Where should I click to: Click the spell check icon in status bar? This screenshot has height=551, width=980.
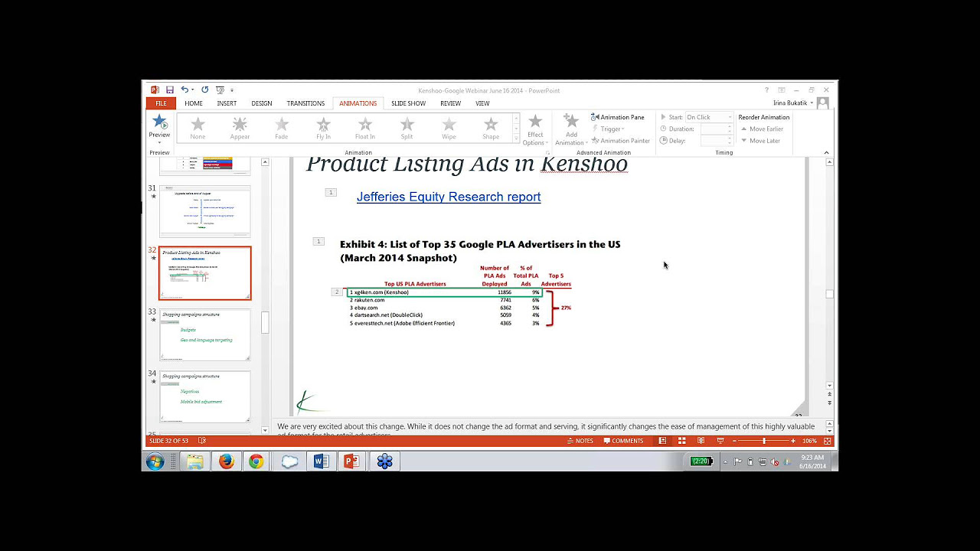[x=202, y=441]
